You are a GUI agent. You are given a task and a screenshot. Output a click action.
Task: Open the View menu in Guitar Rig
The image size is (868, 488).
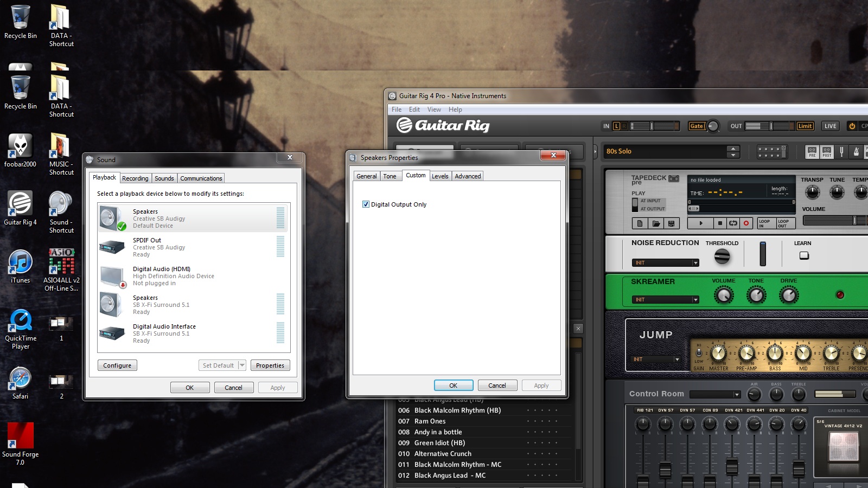[x=434, y=110]
